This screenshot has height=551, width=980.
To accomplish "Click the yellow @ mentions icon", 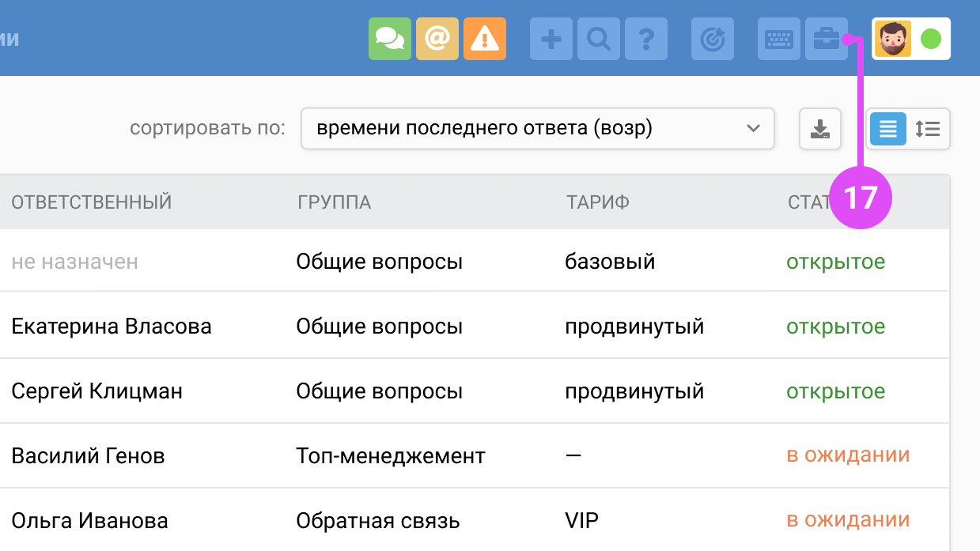I will point(437,39).
